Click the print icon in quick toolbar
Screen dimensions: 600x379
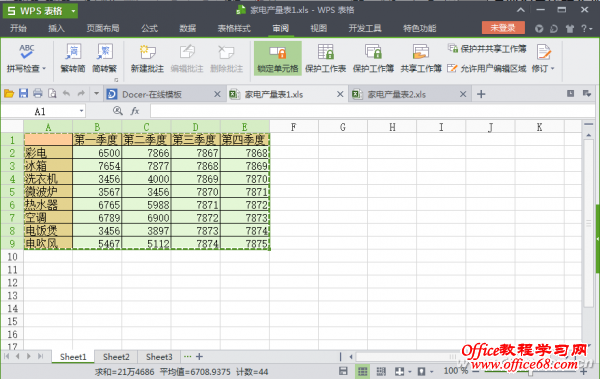pyautogui.click(x=38, y=93)
